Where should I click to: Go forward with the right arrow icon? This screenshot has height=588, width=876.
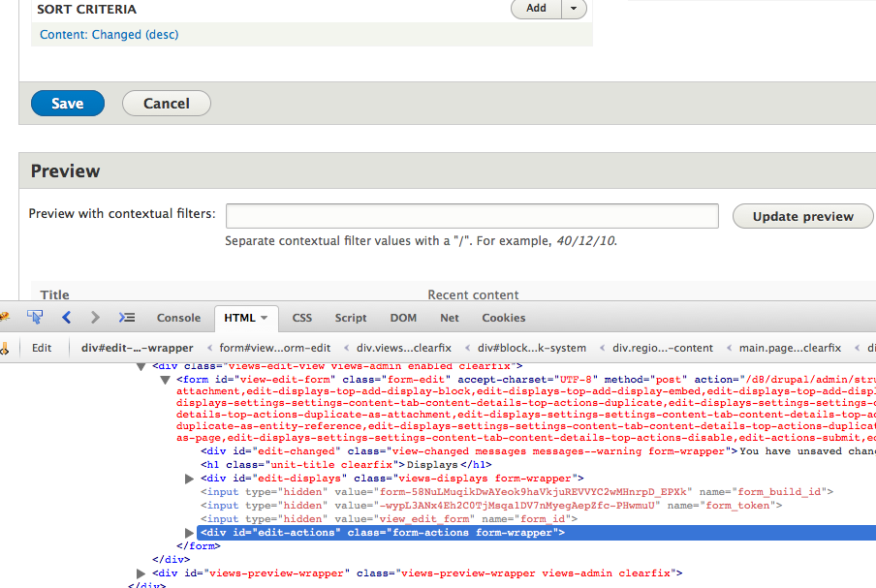[95, 317]
